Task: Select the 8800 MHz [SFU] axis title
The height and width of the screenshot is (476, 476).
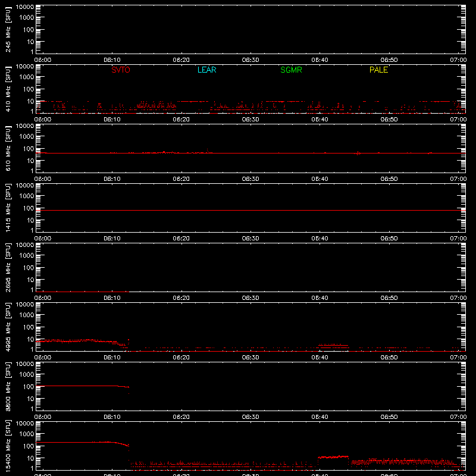Action: coord(8,386)
